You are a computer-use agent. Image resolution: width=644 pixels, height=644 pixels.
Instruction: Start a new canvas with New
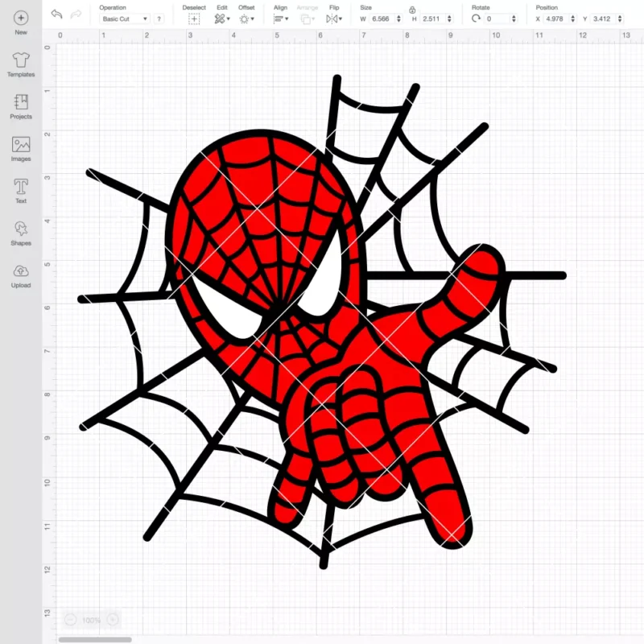point(21,23)
